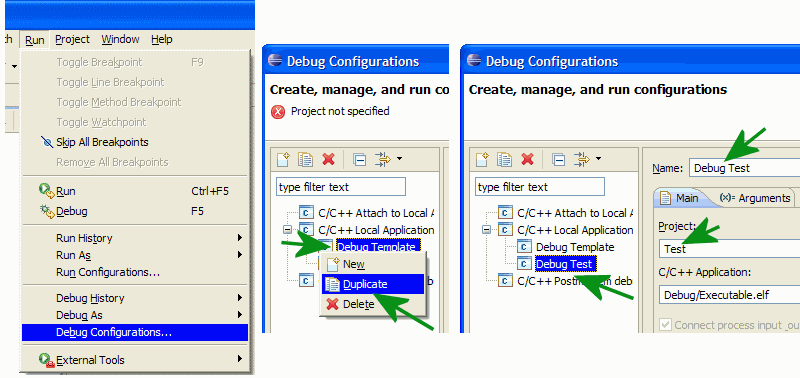The height and width of the screenshot is (378, 800).
Task: Expand the Debug History submenu
Action: (135, 298)
